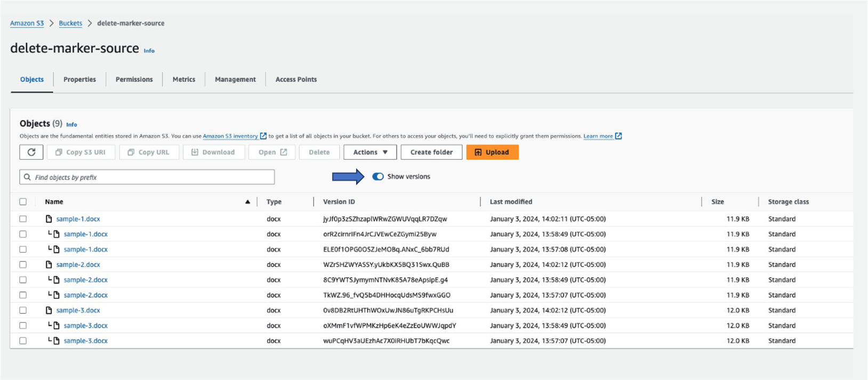Click the Version ID column header

coord(339,202)
